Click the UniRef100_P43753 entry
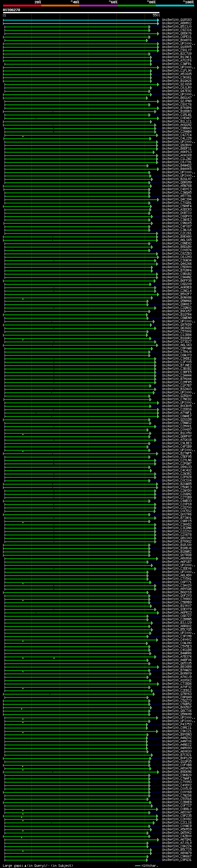This screenshot has height=868, width=197. point(177,724)
